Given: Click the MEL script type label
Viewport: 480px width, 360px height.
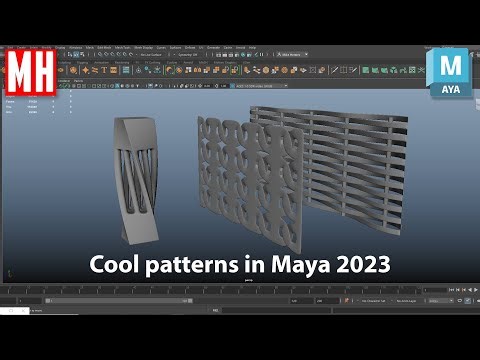Looking at the screenshot, I should pyautogui.click(x=215, y=310).
